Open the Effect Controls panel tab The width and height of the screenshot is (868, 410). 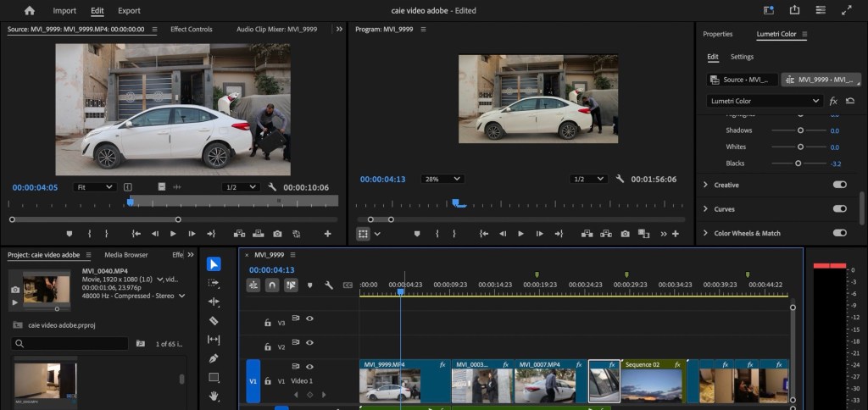[x=192, y=29]
